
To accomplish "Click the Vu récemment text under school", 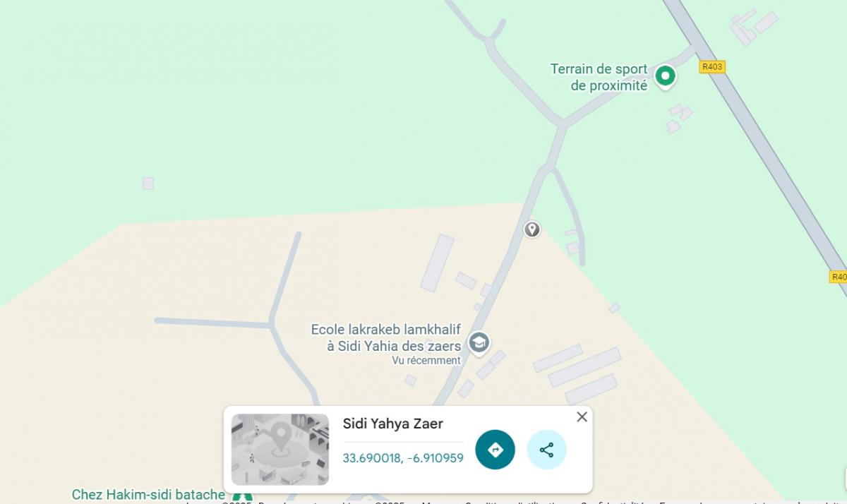I will [x=426, y=360].
